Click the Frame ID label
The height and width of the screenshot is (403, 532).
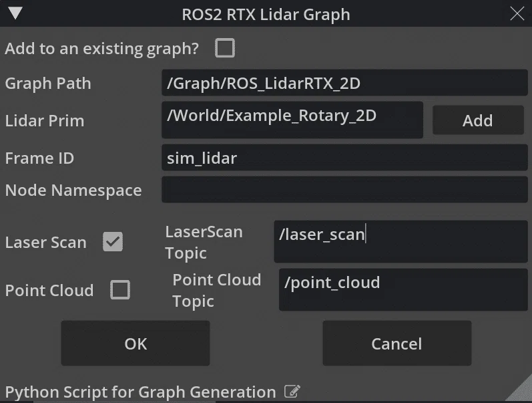(39, 158)
